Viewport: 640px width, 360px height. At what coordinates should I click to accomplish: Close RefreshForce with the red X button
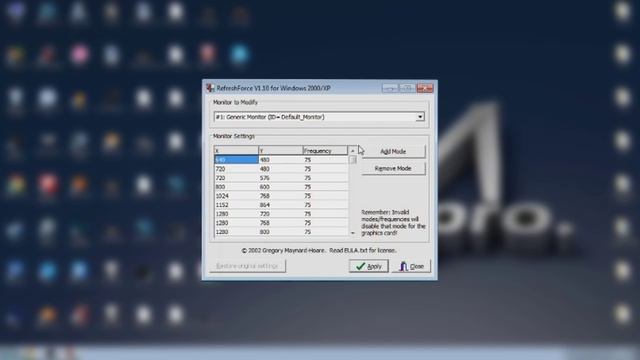(x=425, y=88)
